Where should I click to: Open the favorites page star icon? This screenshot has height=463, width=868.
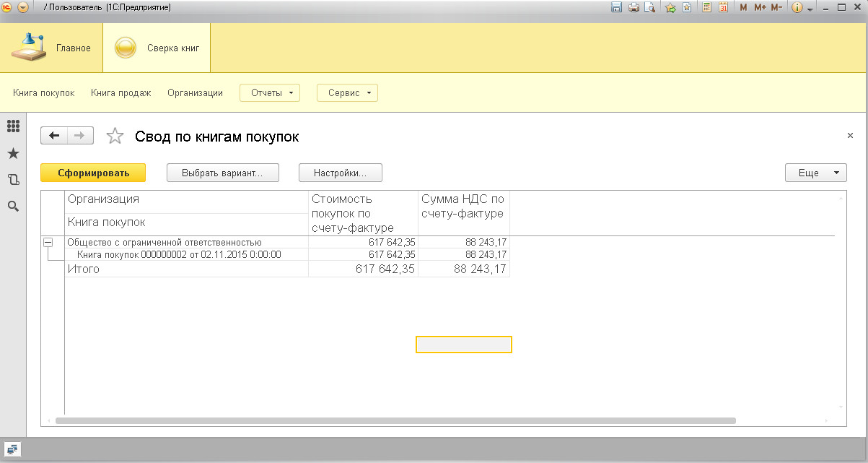(x=686, y=7)
